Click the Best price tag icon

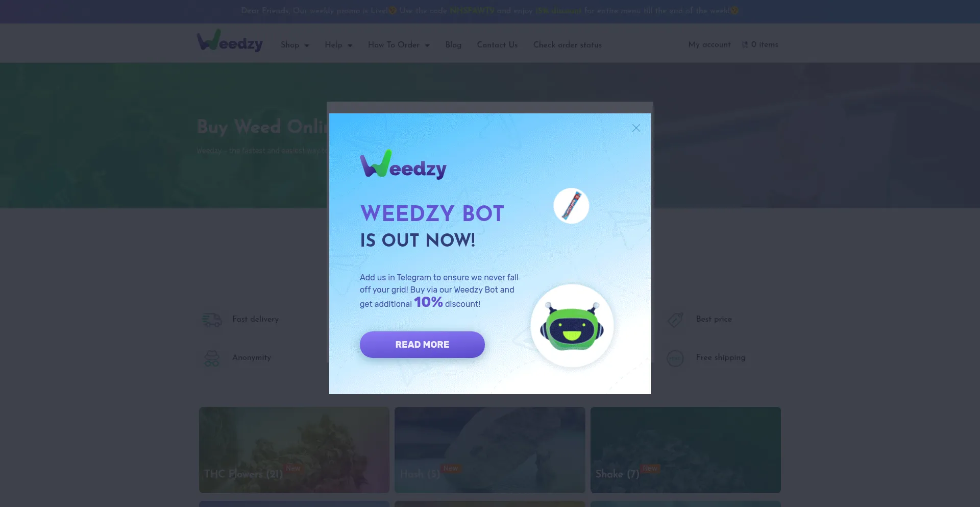click(x=675, y=320)
